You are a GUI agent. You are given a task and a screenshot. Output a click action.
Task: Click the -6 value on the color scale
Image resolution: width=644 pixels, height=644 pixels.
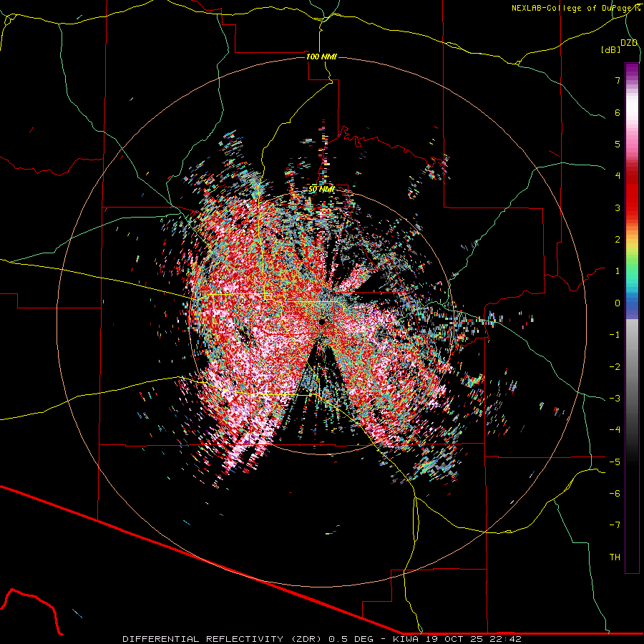tap(615, 494)
